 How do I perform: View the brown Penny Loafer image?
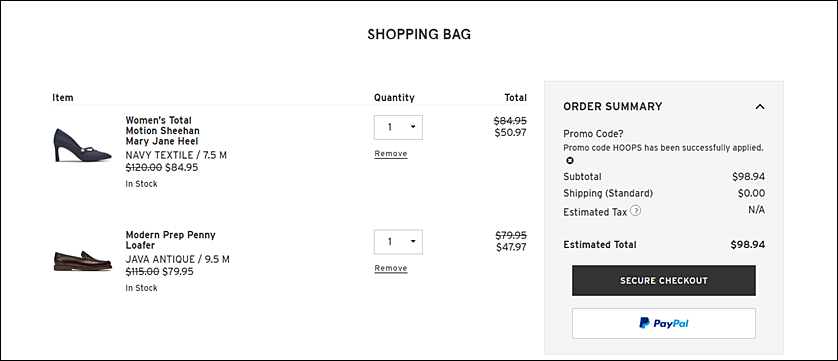pyautogui.click(x=82, y=261)
